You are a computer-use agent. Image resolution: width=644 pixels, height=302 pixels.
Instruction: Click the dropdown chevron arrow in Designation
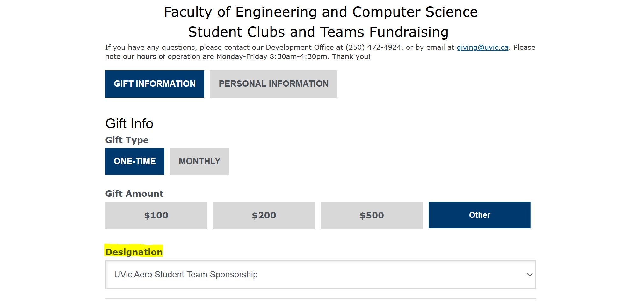coord(529,275)
